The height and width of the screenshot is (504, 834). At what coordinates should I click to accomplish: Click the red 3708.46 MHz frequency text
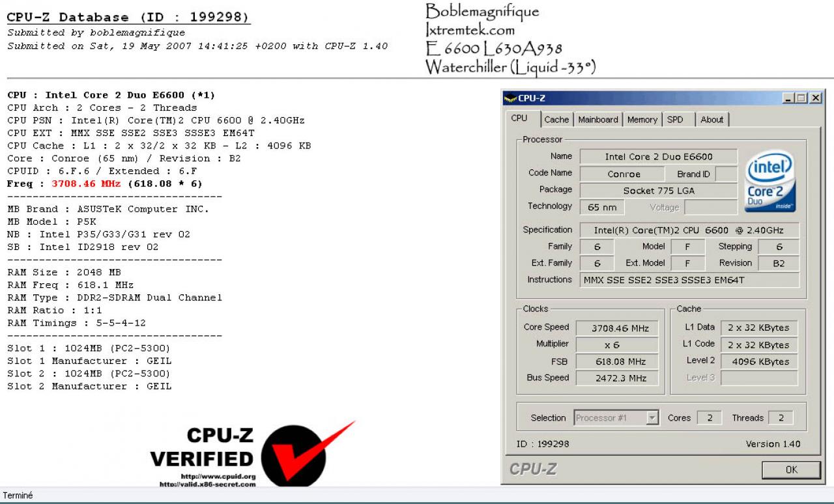coord(87,184)
